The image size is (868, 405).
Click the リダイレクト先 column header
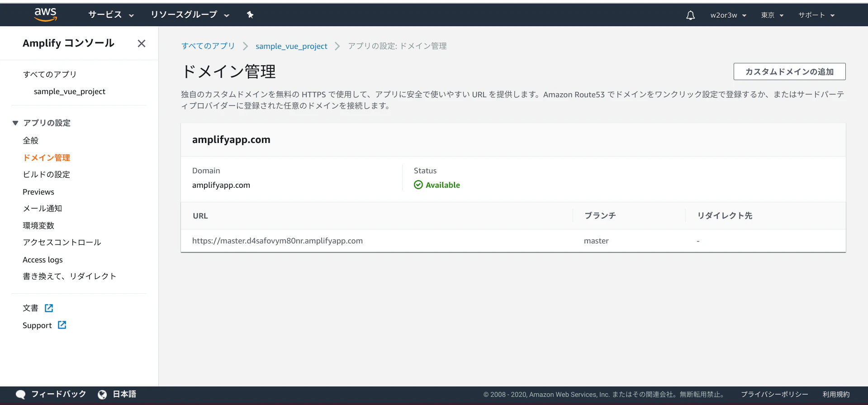pyautogui.click(x=725, y=216)
